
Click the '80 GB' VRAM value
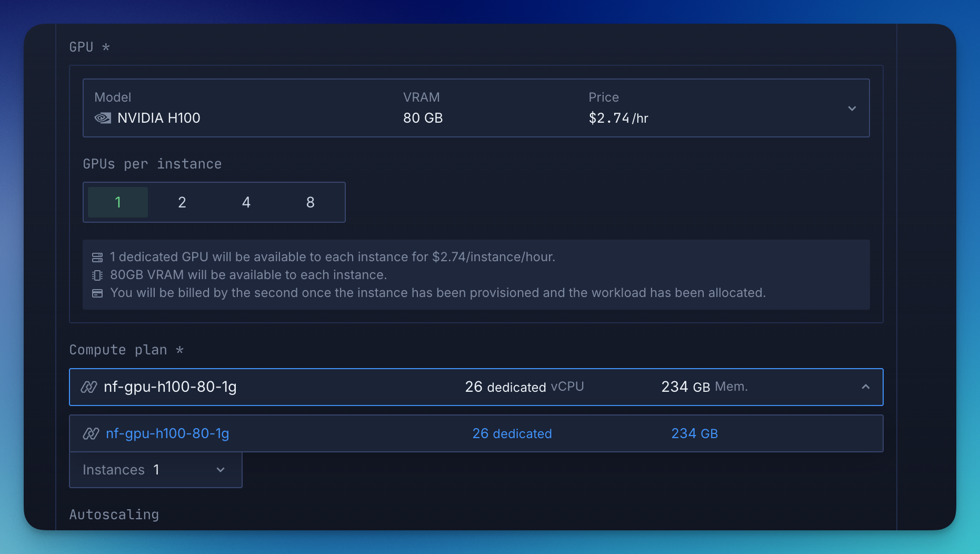(x=423, y=118)
